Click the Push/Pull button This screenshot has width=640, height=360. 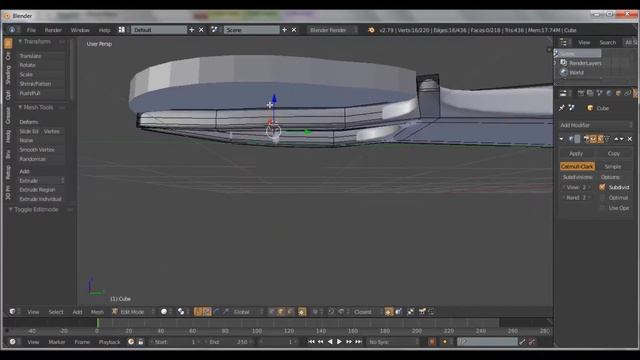click(41, 93)
